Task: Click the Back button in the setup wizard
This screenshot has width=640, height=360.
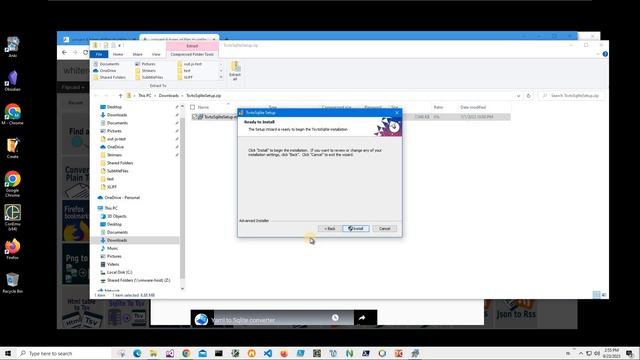Action: pyautogui.click(x=329, y=229)
